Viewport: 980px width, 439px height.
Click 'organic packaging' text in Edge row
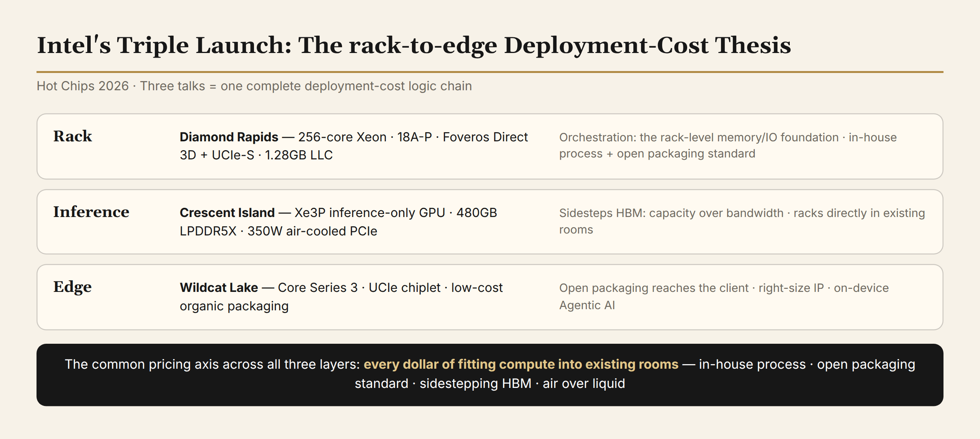[x=234, y=306]
